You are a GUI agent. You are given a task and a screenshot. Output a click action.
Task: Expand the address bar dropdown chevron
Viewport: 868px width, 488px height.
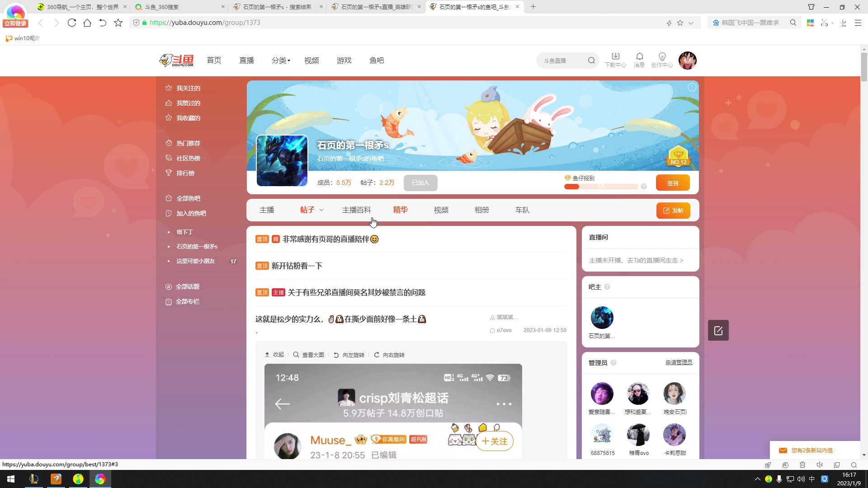point(691,23)
